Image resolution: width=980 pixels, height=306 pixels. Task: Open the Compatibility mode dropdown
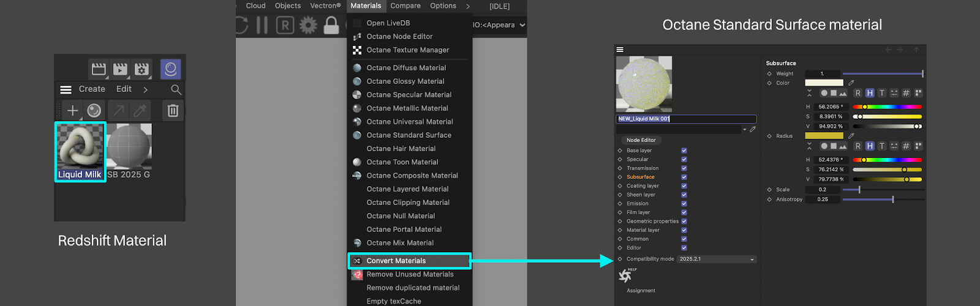pos(717,259)
